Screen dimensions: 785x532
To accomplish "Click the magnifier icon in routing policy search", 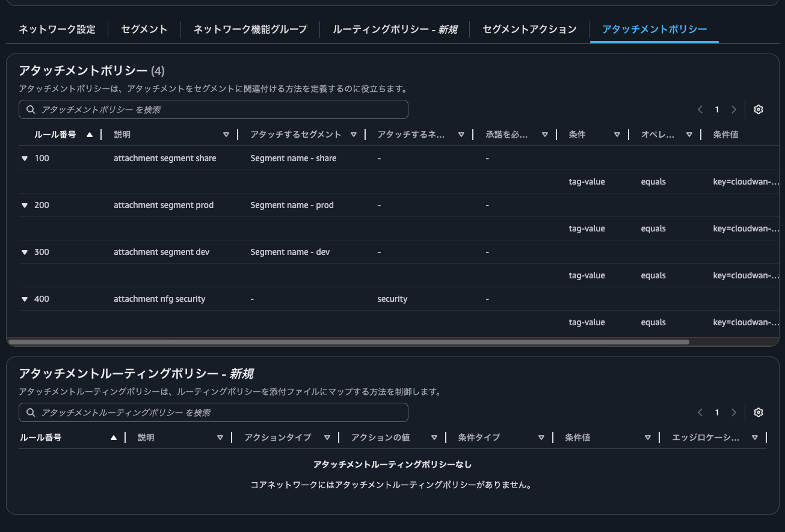I will tap(31, 412).
